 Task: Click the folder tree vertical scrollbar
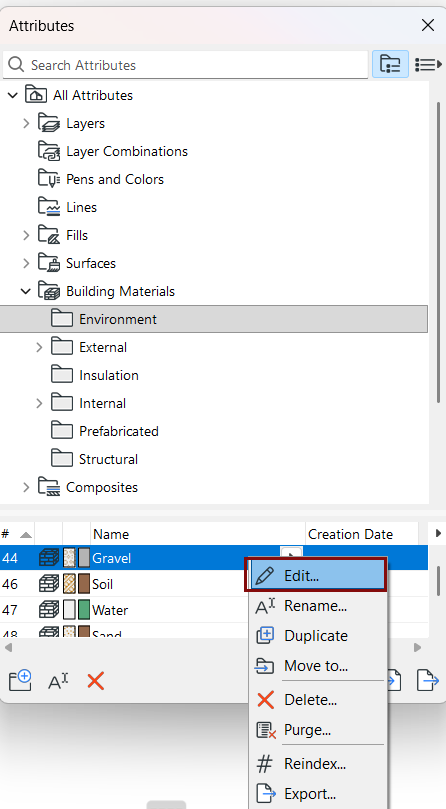(x=438, y=253)
